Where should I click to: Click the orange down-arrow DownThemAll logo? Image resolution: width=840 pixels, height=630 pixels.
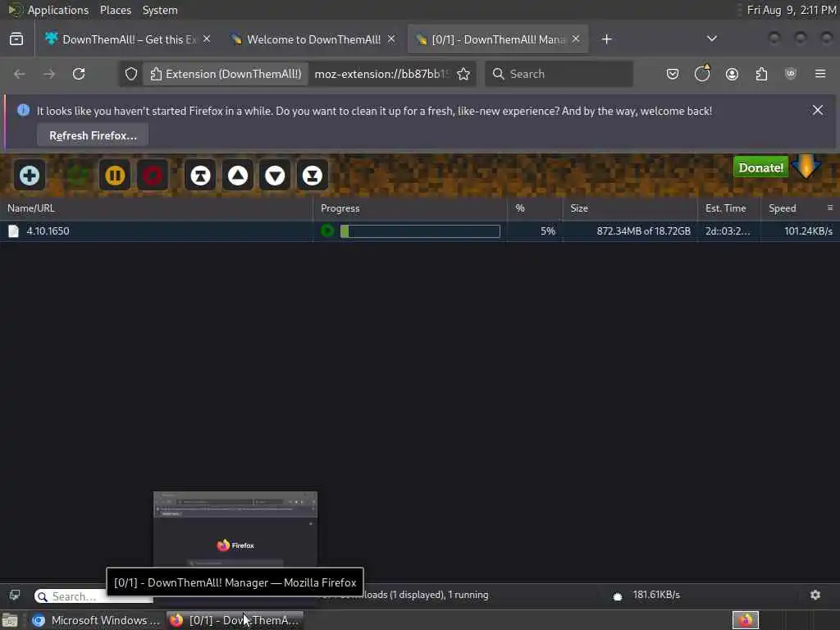(x=806, y=167)
